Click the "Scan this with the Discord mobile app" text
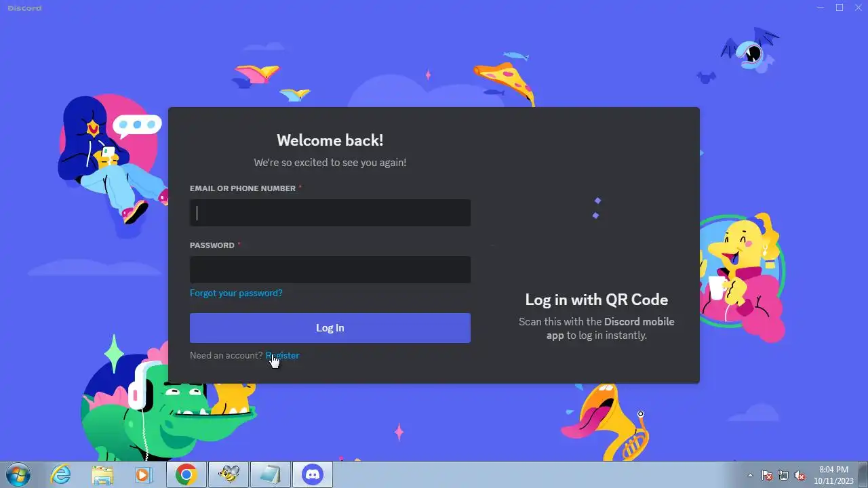The width and height of the screenshot is (868, 488). pos(597,328)
